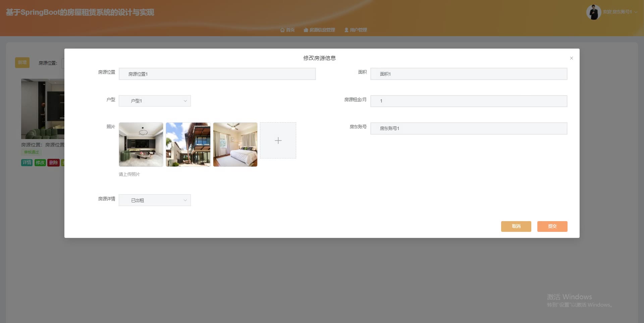
Task: Click the system title 基于SpringBoot的房屋租赁系统
Action: (x=80, y=12)
